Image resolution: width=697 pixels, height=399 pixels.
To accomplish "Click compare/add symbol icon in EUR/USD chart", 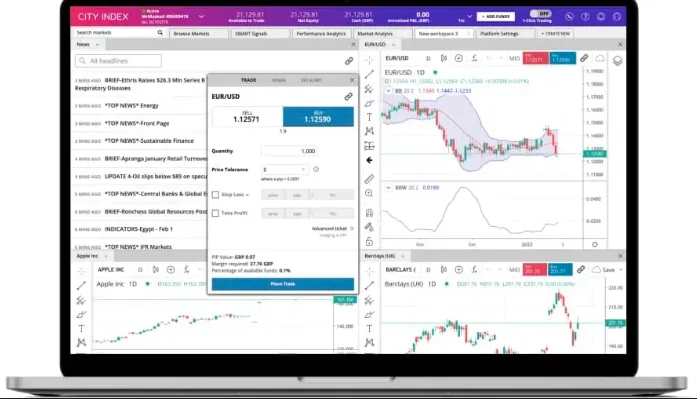I will click(458, 58).
